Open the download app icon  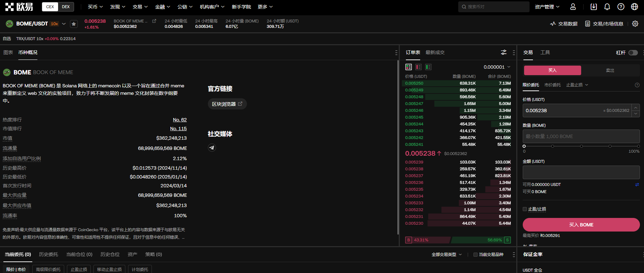pyautogui.click(x=594, y=7)
